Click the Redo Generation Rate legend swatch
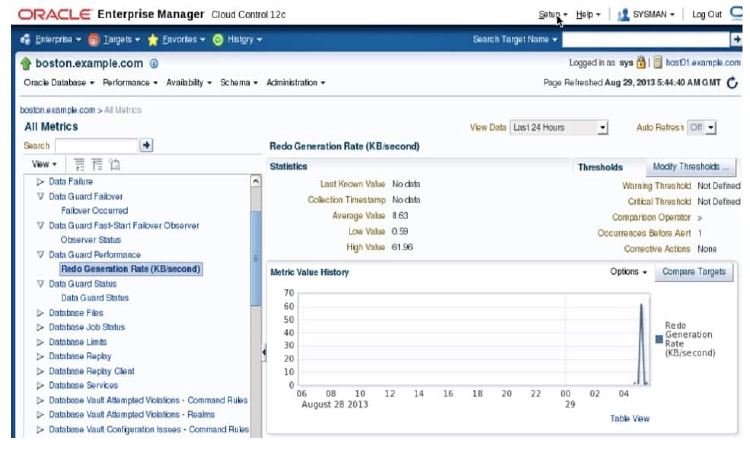Image resolution: width=750 pixels, height=449 pixels. (659, 339)
